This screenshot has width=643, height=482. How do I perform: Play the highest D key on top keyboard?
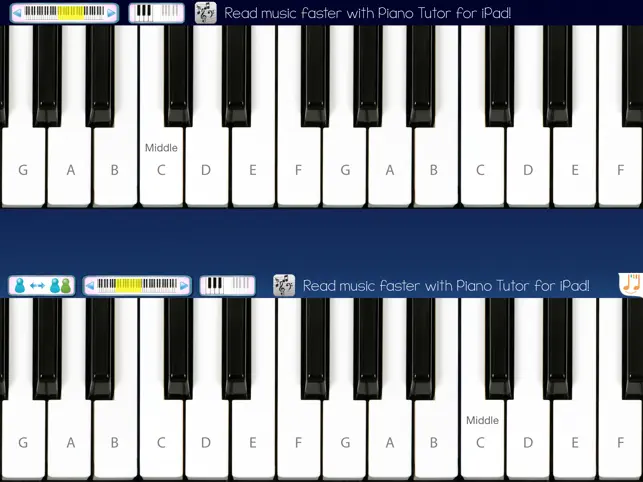528,169
